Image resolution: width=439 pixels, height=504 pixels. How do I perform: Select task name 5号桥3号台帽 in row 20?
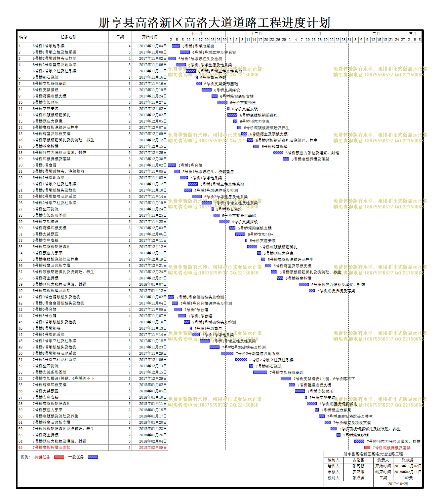point(45,165)
